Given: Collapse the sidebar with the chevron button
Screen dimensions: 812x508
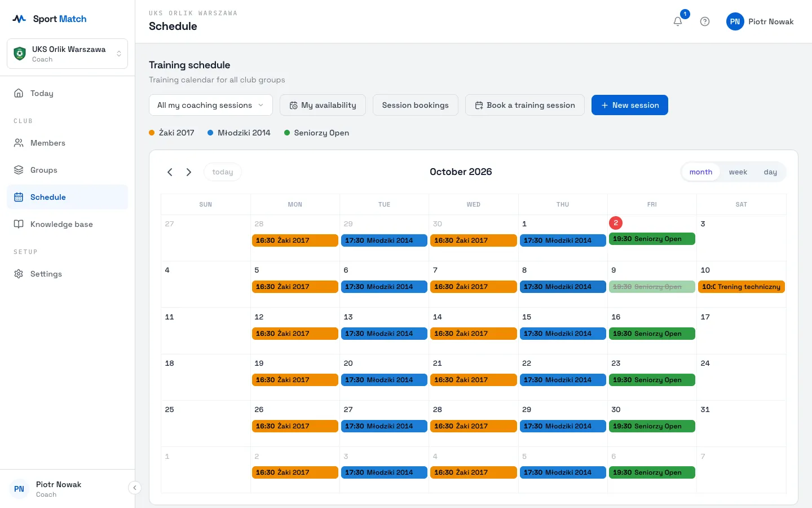Looking at the screenshot, I should point(135,488).
